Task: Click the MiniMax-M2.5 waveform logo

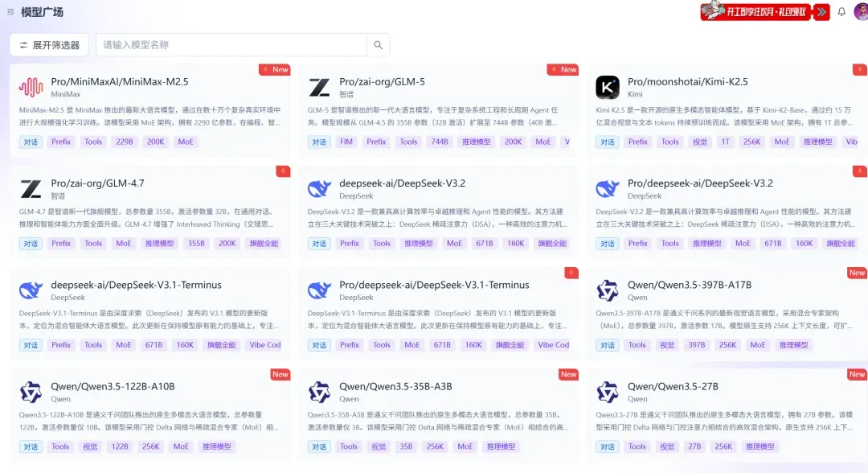Action: pos(31,87)
